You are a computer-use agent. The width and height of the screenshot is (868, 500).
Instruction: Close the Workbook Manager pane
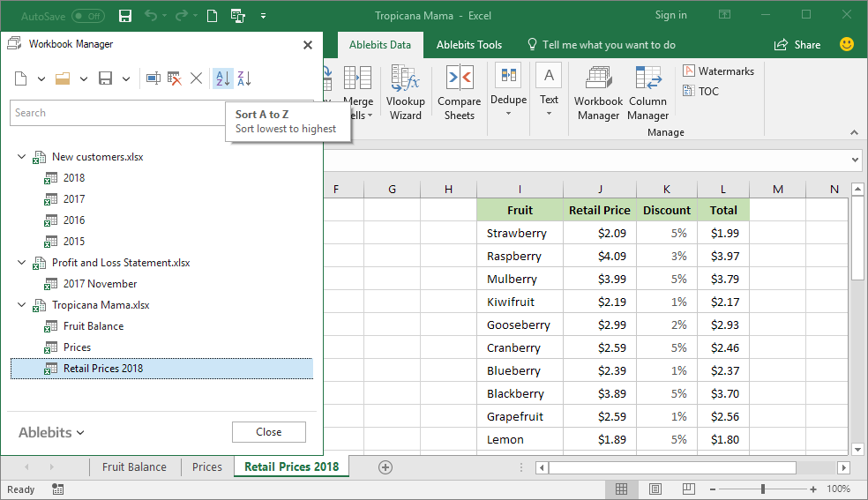[x=308, y=45]
